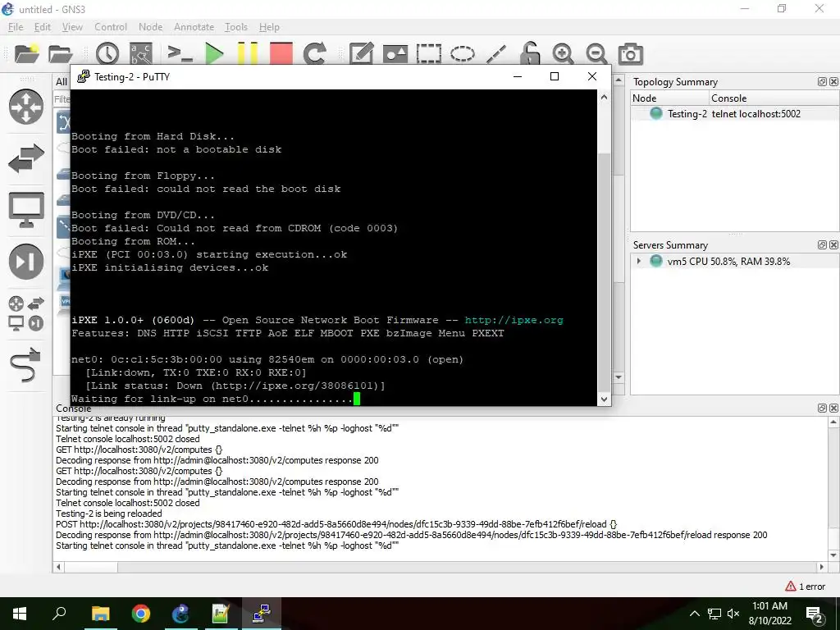
Task: Select Testing-2 node in Topology Summary
Action: [x=687, y=113]
